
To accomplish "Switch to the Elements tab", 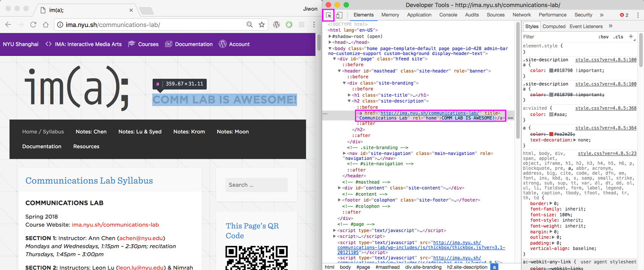I will point(364,15).
